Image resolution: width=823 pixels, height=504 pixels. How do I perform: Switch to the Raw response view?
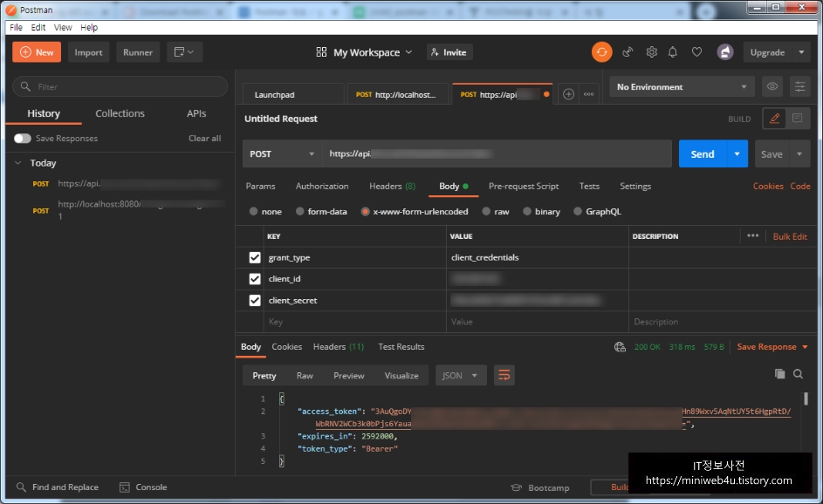[x=305, y=376]
